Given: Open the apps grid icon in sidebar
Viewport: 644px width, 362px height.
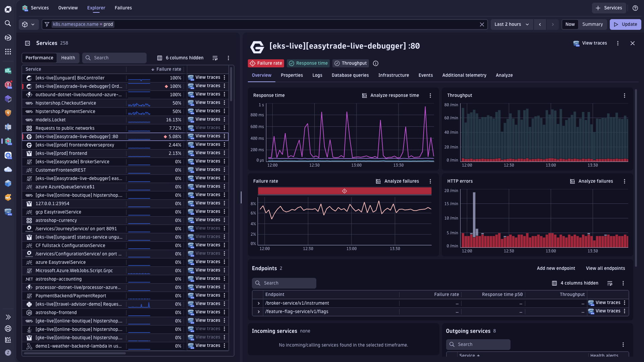Looking at the screenshot, I should (x=8, y=52).
